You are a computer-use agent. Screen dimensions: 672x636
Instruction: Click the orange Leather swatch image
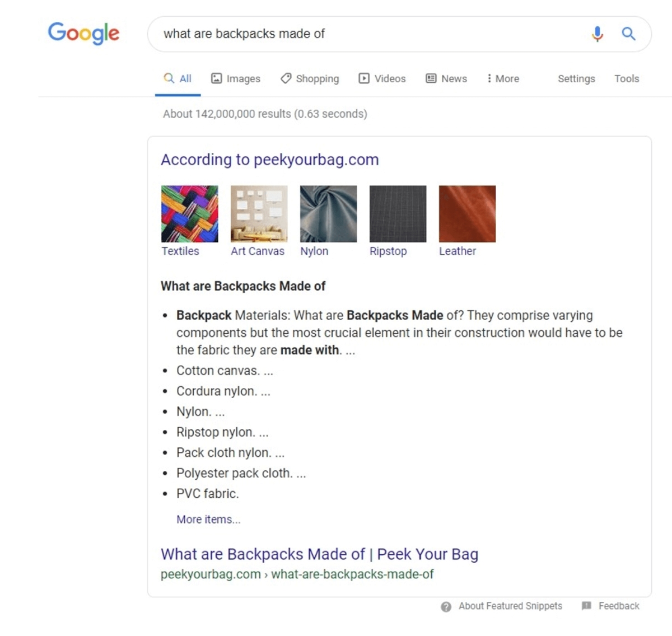467,214
